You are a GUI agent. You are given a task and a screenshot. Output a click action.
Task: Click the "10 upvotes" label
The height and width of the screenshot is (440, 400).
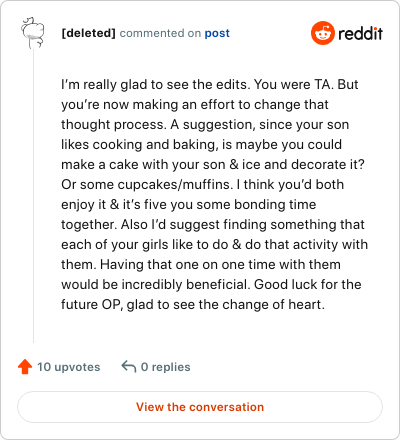[69, 367]
